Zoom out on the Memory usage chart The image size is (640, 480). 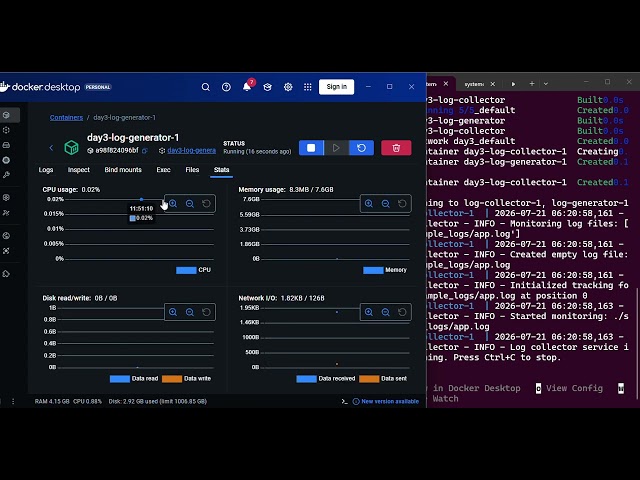point(386,203)
